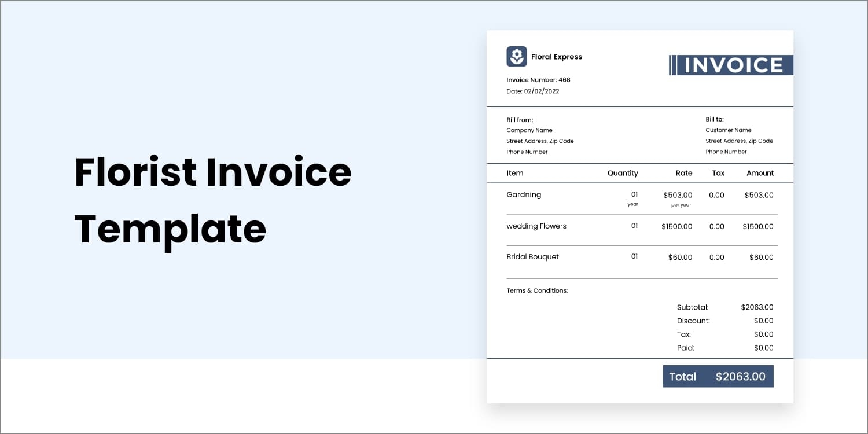The height and width of the screenshot is (434, 868).
Task: Click the vertical bars beside INVOICE text
Action: tap(675, 65)
